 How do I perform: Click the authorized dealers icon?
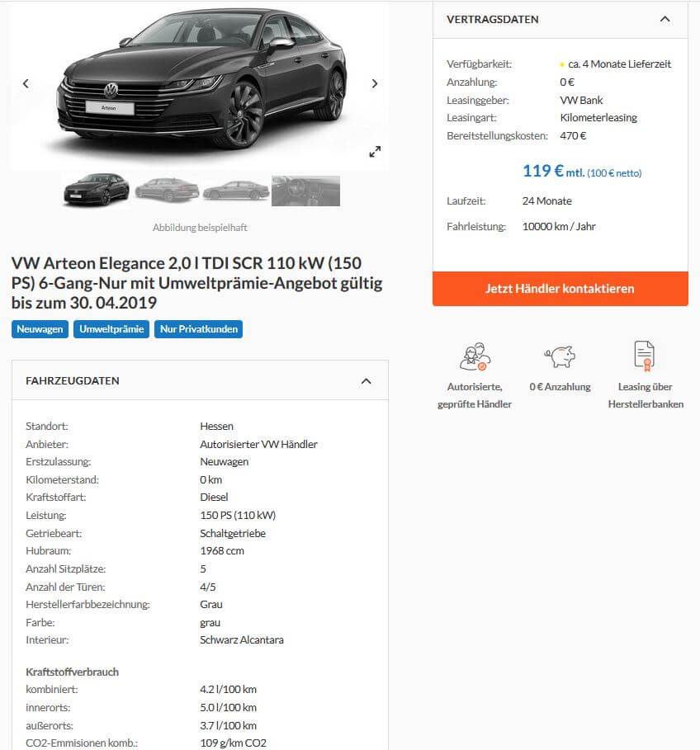(x=475, y=356)
